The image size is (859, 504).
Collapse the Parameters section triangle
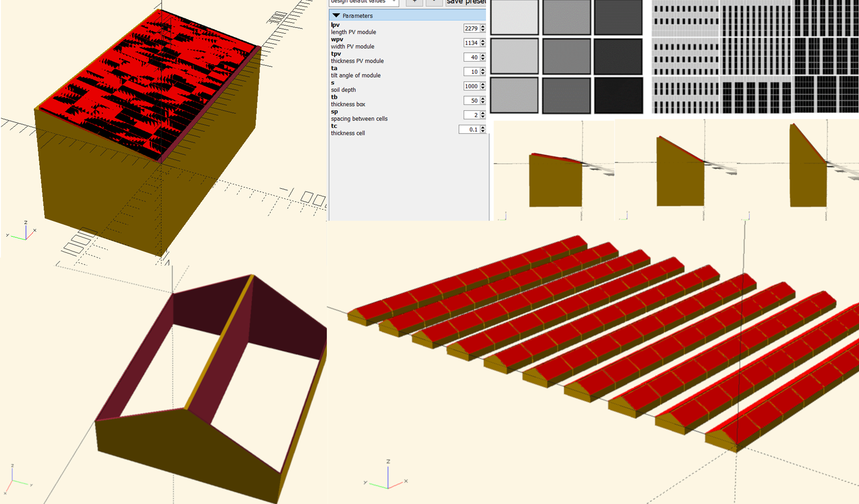pyautogui.click(x=336, y=15)
